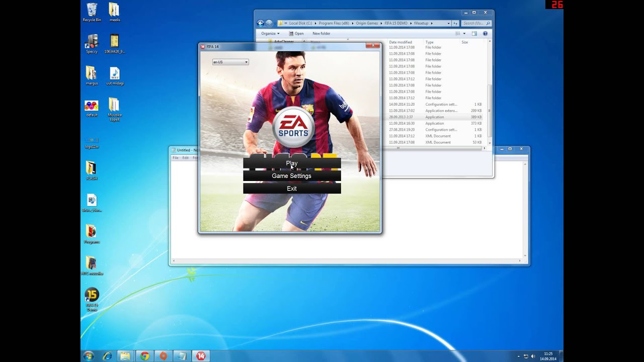Click Exit in the FIFA launcher
The width and height of the screenshot is (644, 362).
(x=292, y=189)
